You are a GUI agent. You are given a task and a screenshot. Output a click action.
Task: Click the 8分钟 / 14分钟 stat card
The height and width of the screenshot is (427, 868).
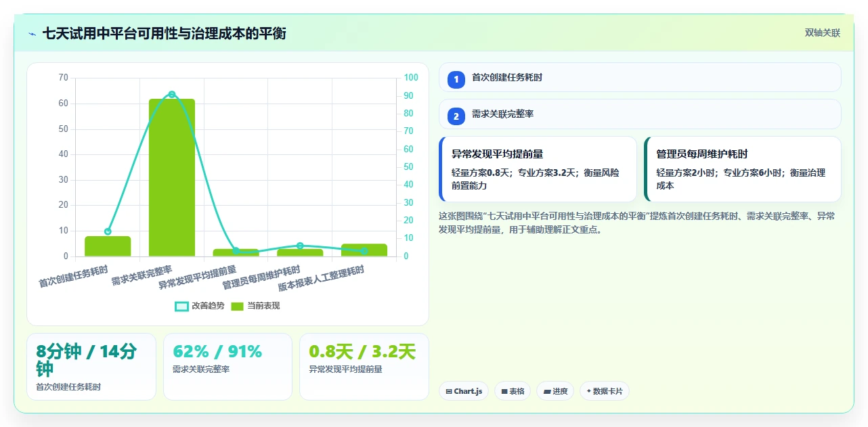[x=91, y=367]
